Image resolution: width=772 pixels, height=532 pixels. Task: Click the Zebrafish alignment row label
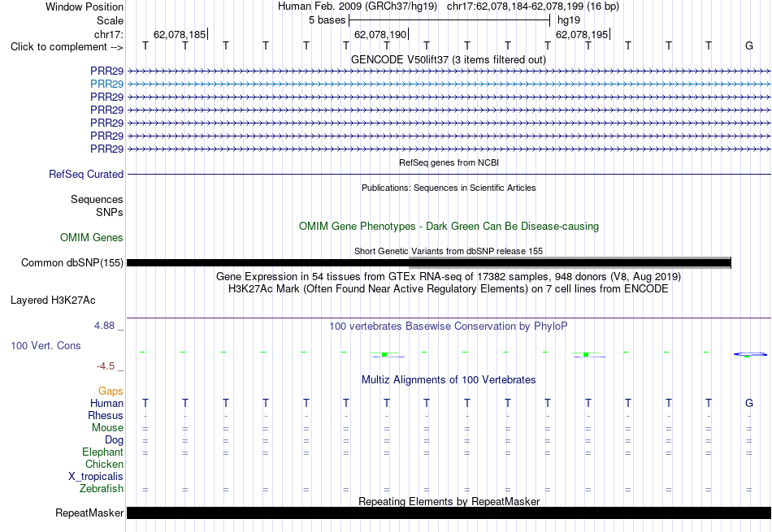tap(102, 489)
